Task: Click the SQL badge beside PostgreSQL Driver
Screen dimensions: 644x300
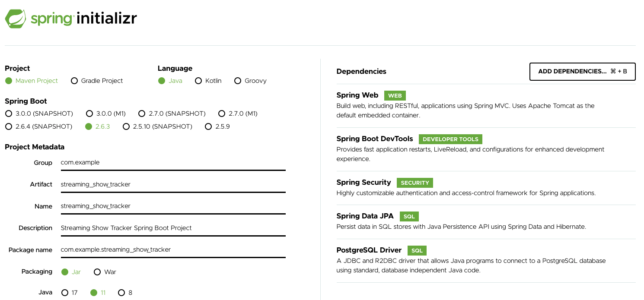Action: pos(417,250)
